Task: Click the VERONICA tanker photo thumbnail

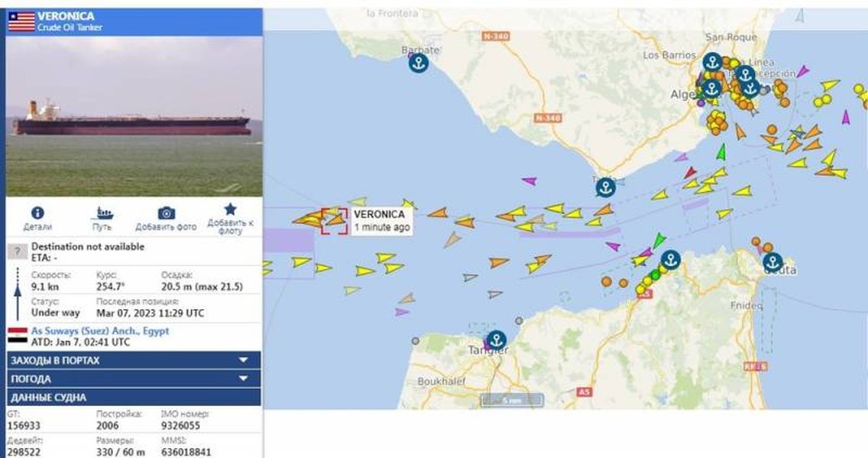Action: pos(134,116)
